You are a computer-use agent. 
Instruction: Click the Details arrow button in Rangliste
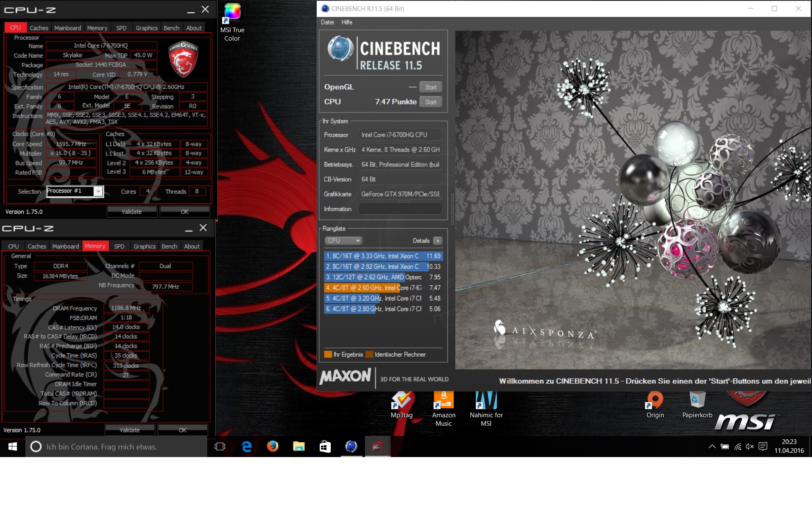[x=438, y=240]
